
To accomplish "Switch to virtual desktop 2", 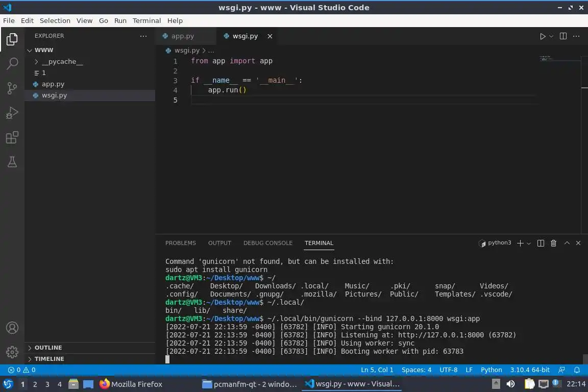I will 35,384.
